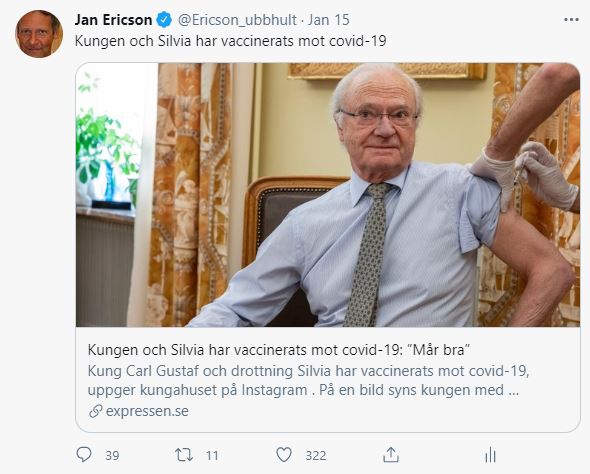Screen dimensions: 590x474
Task: Open the share upload icon
Action: click(x=391, y=454)
